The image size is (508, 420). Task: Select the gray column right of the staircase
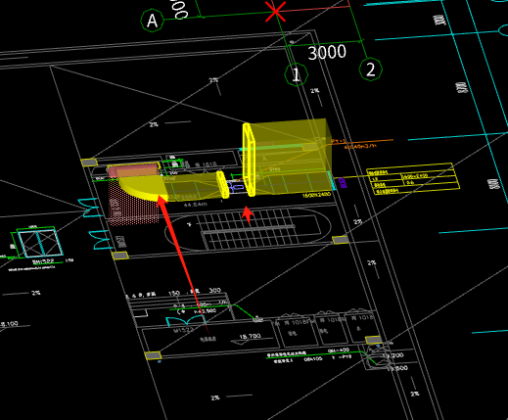(341, 240)
